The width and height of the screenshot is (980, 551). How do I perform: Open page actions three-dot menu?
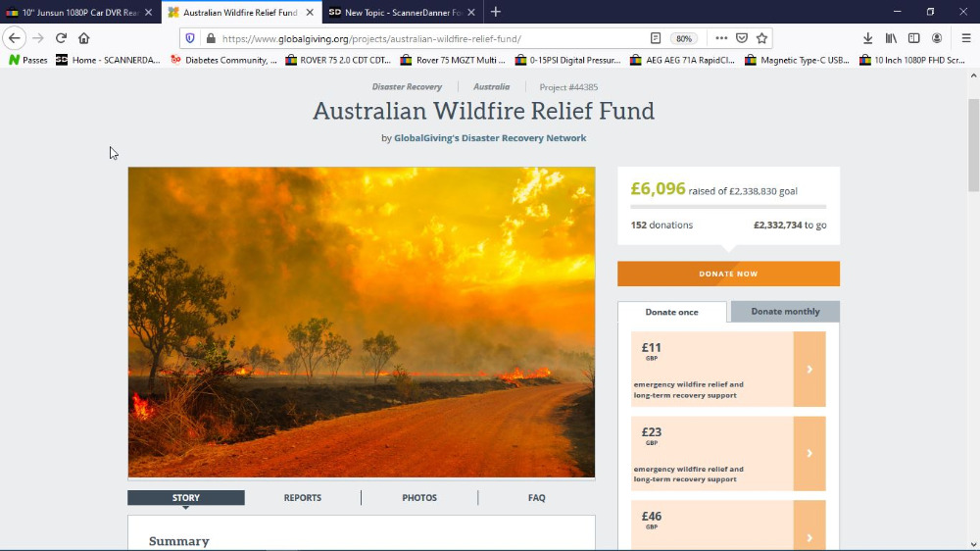(721, 38)
